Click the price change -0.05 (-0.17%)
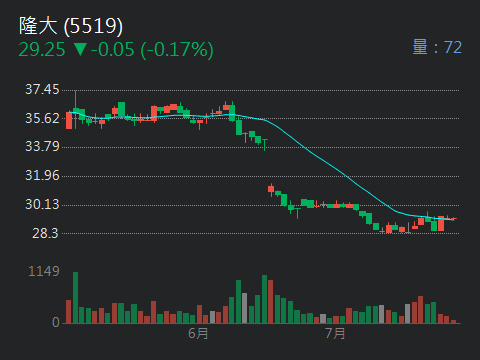The image size is (480, 360). [152, 50]
